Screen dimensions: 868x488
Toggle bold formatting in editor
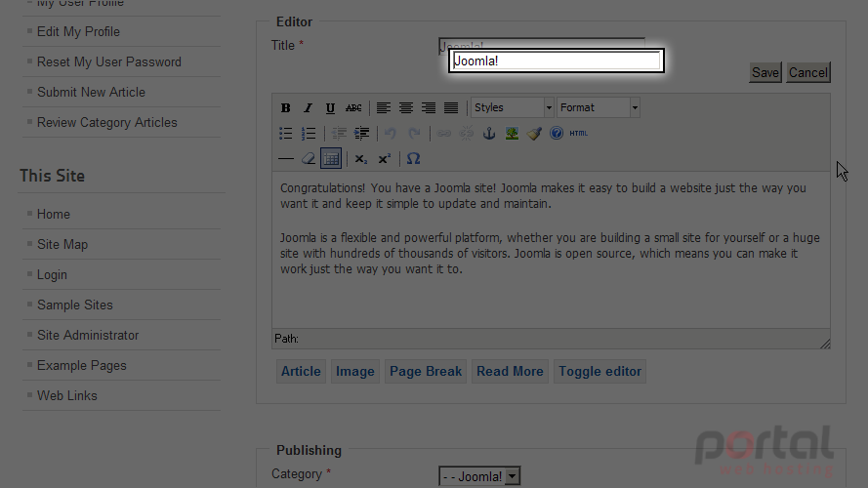tap(286, 108)
